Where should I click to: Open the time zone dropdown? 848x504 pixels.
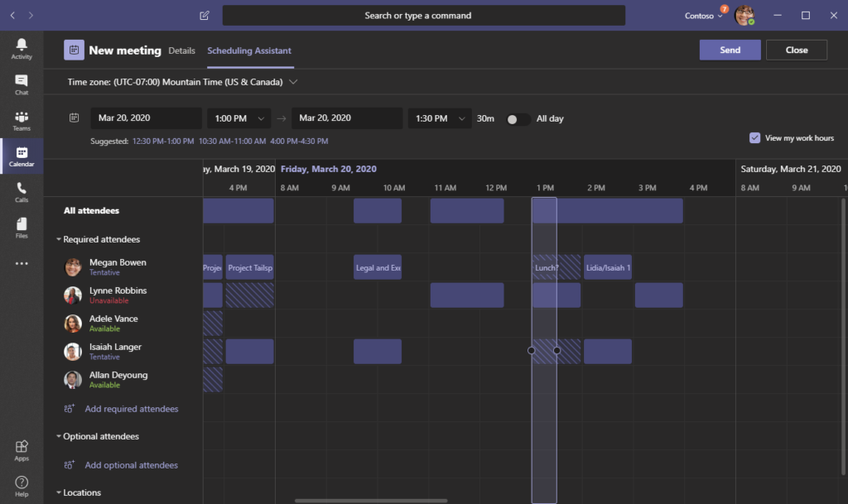point(293,82)
